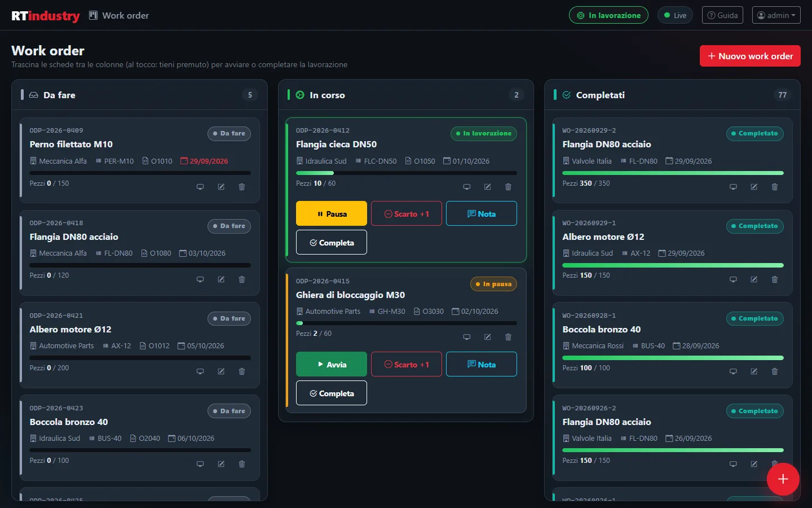Open the Work order navigation item
812x508 pixels.
pos(119,15)
